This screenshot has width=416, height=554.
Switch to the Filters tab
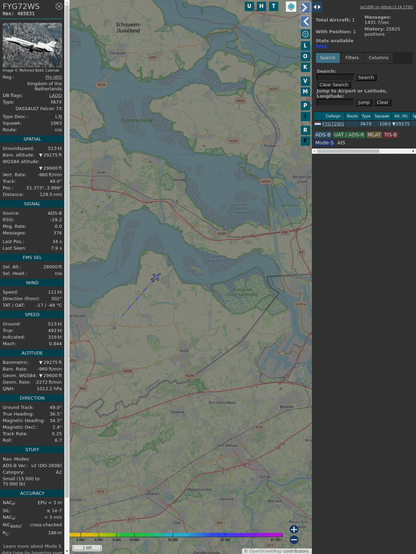352,58
